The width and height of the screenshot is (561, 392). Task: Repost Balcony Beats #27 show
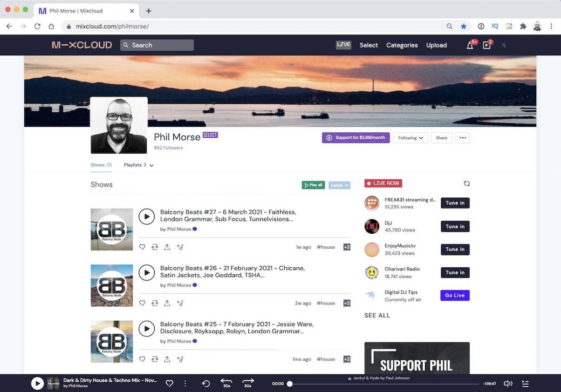(x=155, y=247)
